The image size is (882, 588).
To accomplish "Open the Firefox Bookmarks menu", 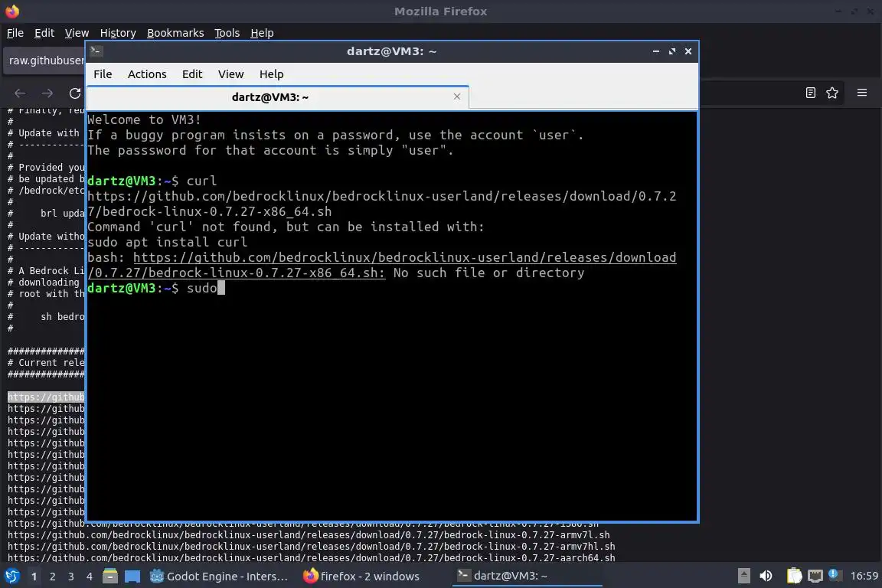I will point(175,33).
